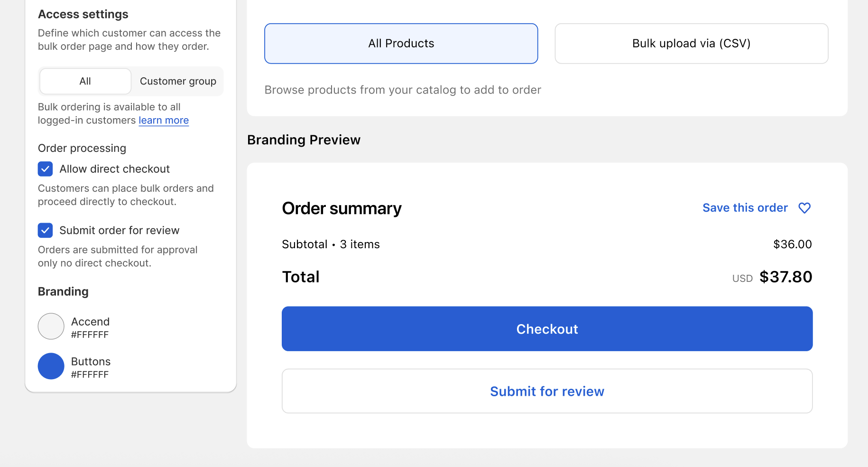Click the Submit for review button
868x467 pixels.
547,391
